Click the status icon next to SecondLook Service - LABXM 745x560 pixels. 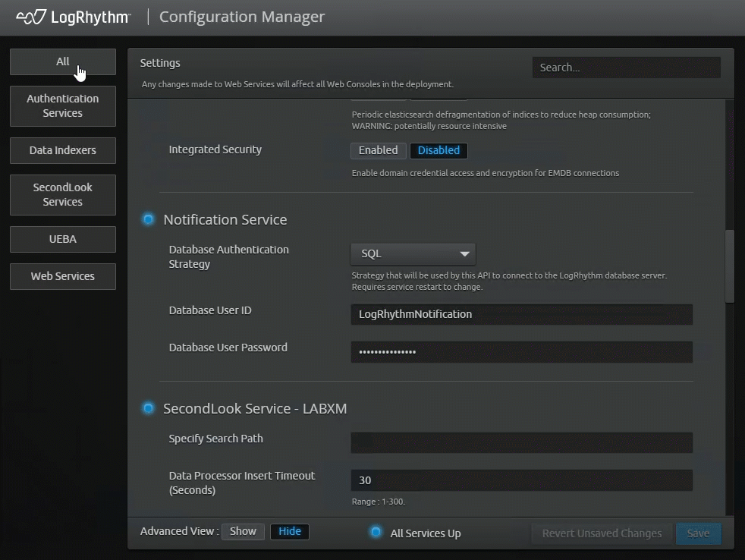point(148,408)
